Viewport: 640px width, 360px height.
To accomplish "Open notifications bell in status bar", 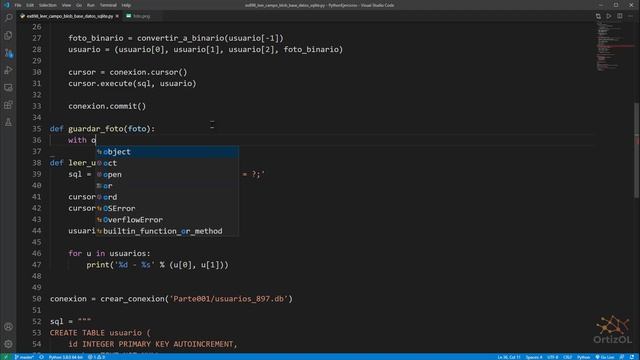I will [632, 357].
